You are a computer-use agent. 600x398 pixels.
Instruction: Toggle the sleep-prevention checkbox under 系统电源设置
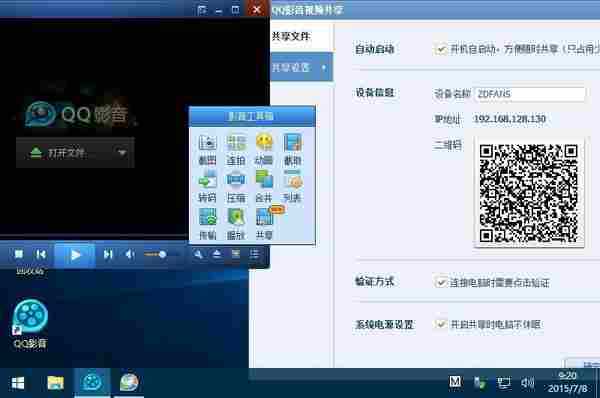(x=441, y=325)
